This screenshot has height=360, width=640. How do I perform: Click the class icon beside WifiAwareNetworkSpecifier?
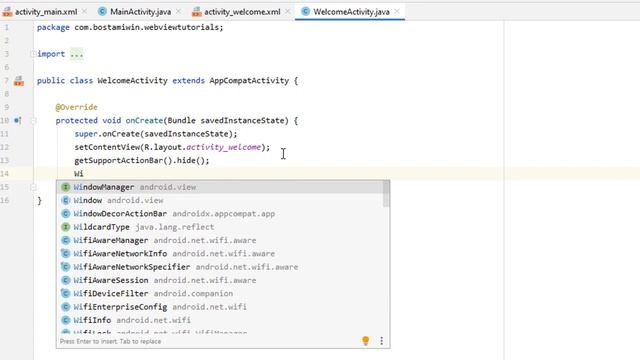coord(66,267)
